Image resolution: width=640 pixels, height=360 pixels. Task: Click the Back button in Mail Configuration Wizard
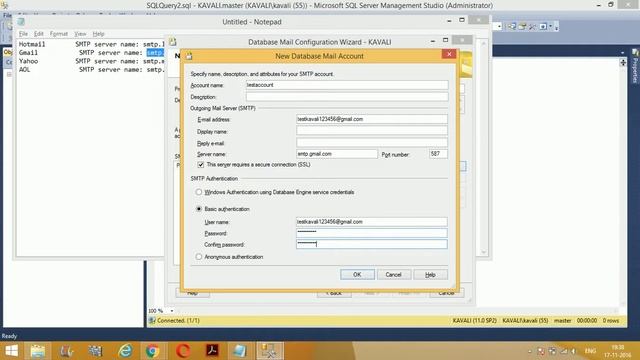coord(334,293)
